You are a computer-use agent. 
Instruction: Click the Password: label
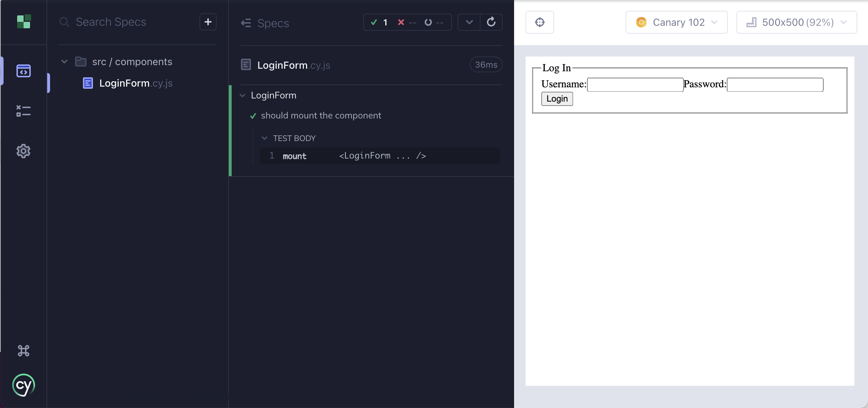tap(705, 84)
